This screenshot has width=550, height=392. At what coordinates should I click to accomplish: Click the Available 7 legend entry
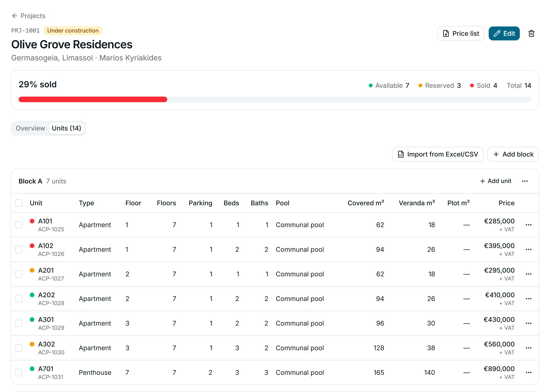[x=389, y=86]
